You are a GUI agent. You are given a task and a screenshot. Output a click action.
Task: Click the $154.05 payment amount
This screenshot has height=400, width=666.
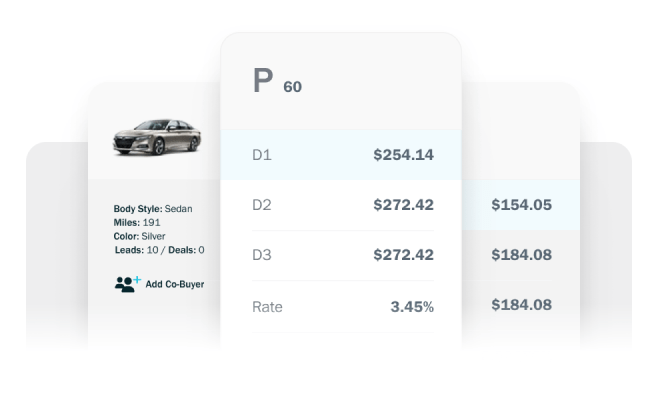point(521,205)
